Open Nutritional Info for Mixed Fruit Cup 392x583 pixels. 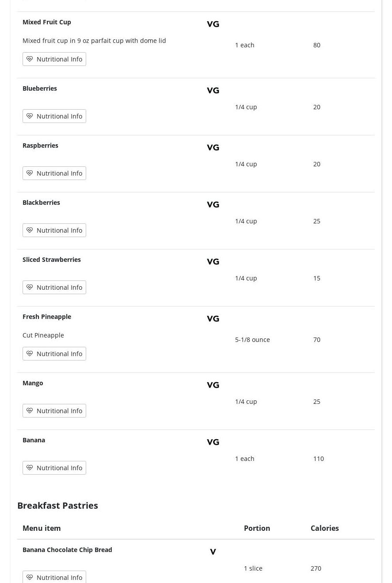click(x=54, y=59)
